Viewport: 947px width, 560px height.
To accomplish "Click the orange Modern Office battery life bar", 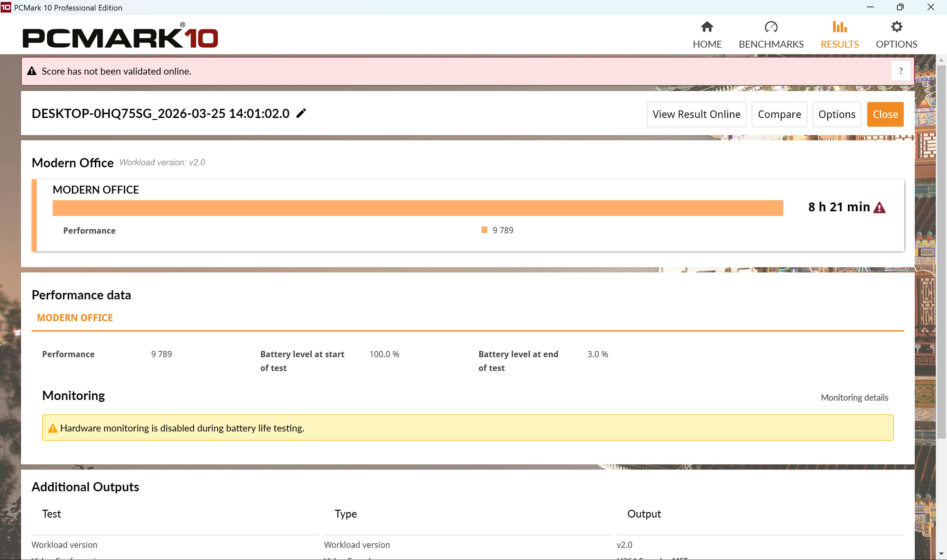I will (418, 208).
